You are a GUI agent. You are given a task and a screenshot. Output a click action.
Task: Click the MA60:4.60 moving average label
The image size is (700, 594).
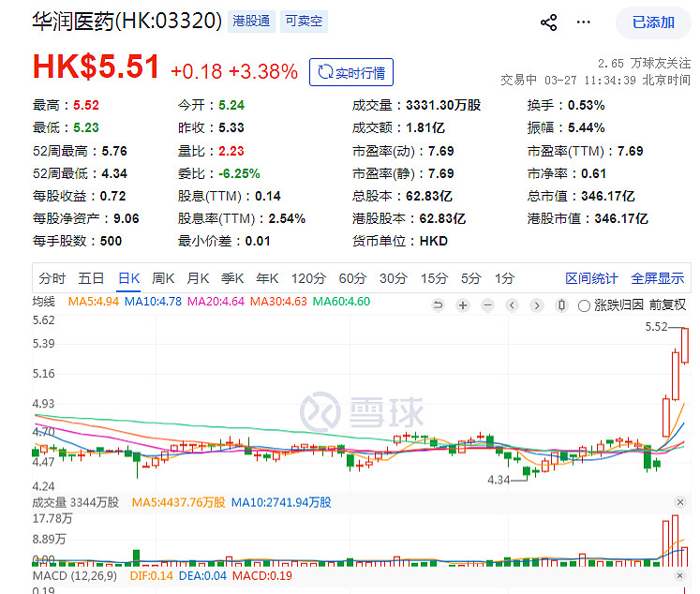coord(341,302)
